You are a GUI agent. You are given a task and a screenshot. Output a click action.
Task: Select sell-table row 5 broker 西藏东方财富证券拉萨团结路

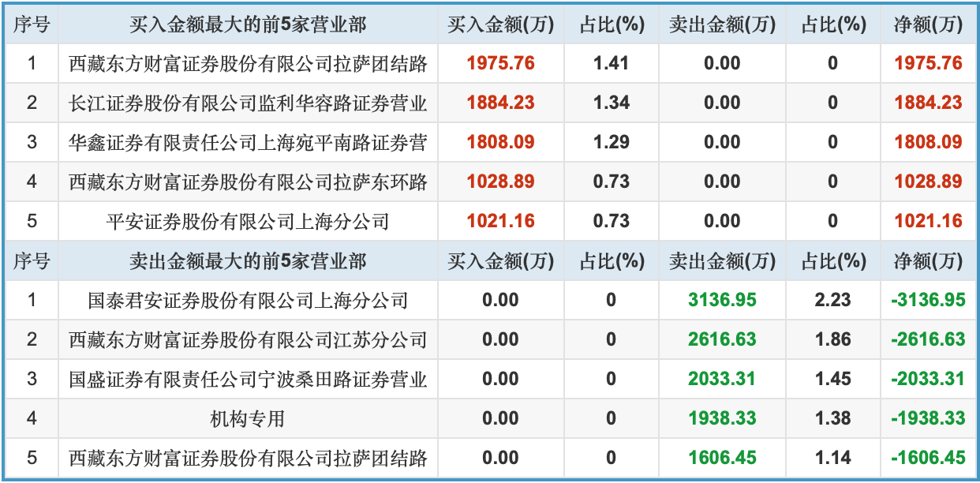[x=248, y=458]
